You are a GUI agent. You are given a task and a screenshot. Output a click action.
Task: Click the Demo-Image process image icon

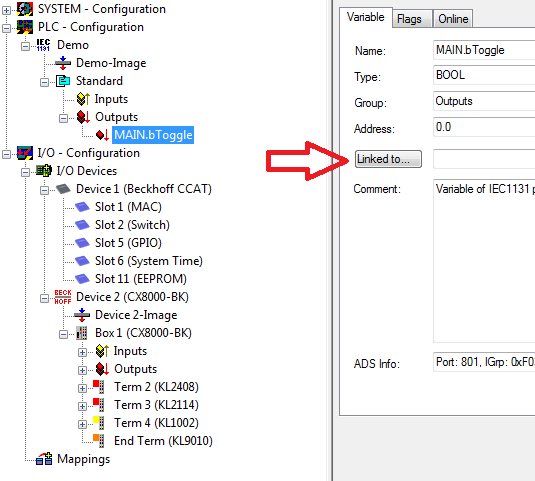coord(63,63)
